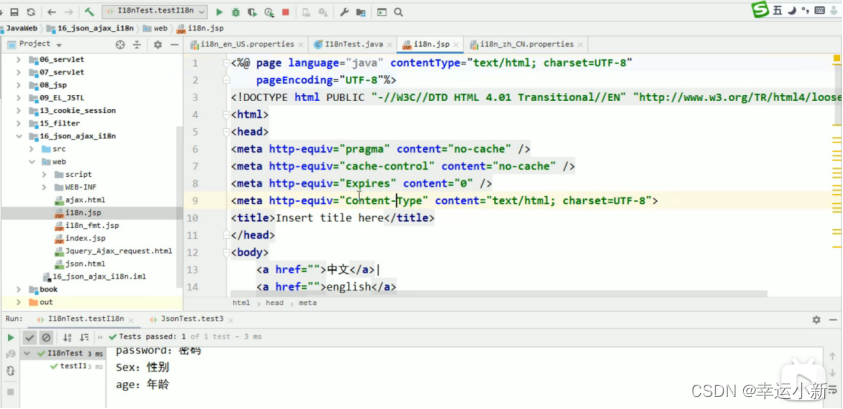Image resolution: width=843 pixels, height=409 pixels.
Task: Close the i18n_en_US.properties tab
Action: (301, 45)
